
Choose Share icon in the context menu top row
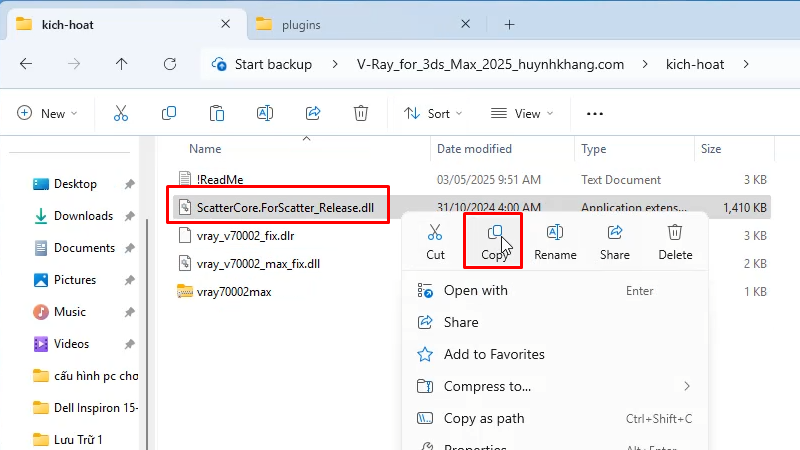coord(615,242)
